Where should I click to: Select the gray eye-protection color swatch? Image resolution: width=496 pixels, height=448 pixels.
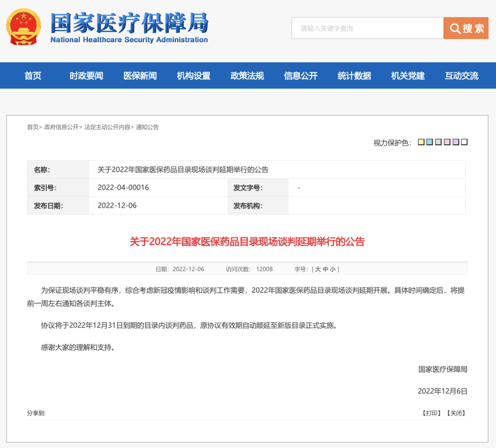point(438,142)
